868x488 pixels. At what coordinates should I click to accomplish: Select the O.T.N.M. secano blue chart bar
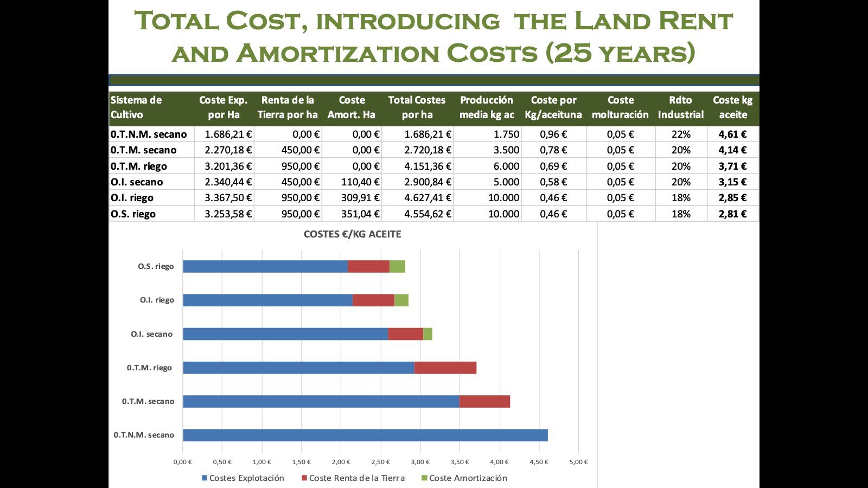click(x=365, y=435)
